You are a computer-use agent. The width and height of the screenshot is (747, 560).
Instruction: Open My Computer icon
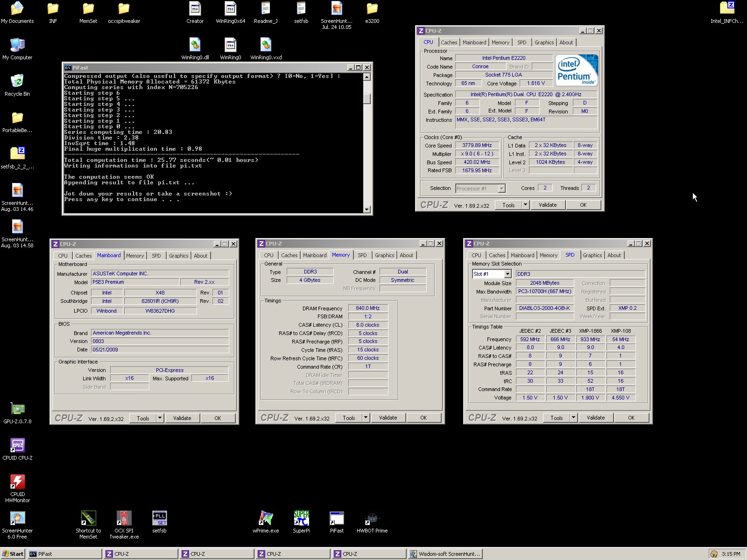click(x=17, y=49)
